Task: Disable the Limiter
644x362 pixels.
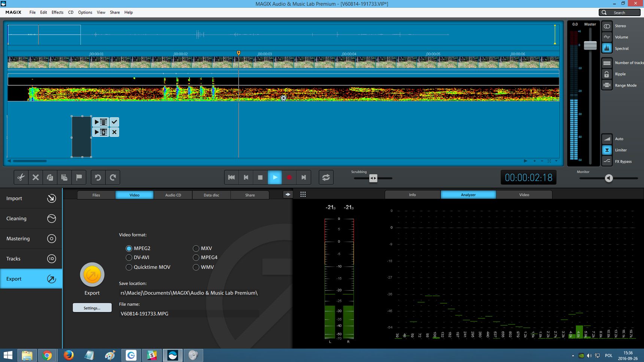Action: click(x=607, y=150)
